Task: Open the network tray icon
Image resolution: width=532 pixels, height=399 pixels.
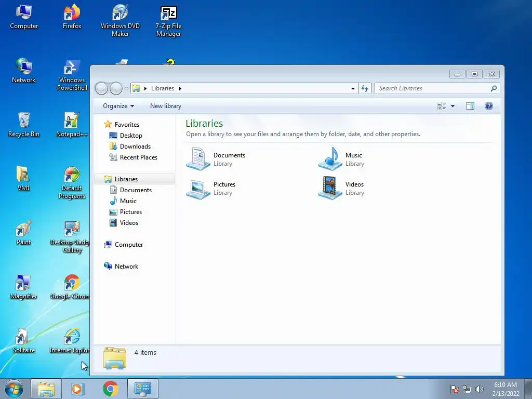Action: point(467,389)
